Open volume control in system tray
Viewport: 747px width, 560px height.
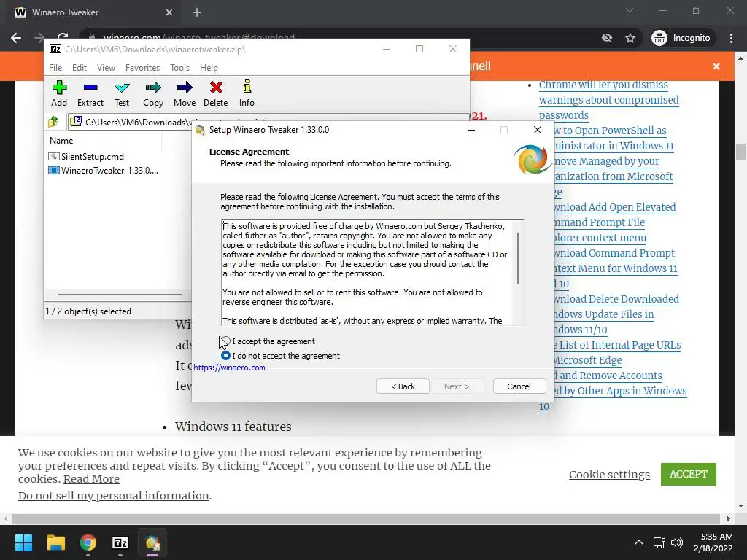pyautogui.click(x=676, y=542)
